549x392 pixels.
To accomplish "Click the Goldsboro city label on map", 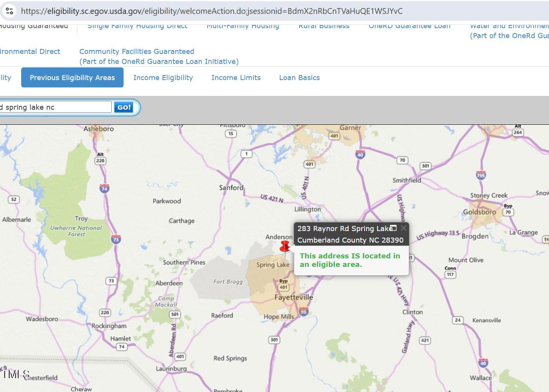I will pos(480,212).
